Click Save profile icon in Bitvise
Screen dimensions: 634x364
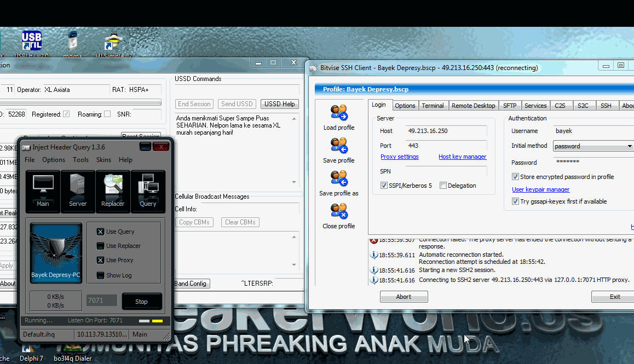click(x=339, y=146)
